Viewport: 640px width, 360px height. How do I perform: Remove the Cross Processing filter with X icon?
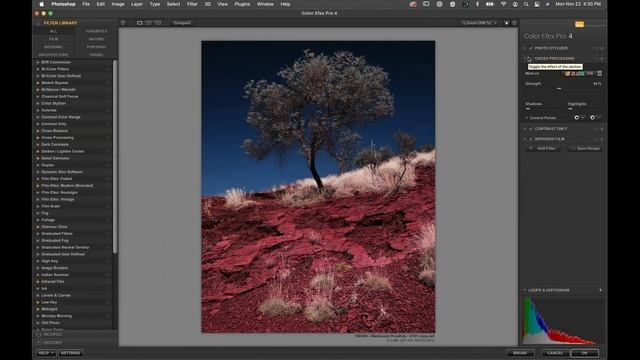pyautogui.click(x=602, y=59)
